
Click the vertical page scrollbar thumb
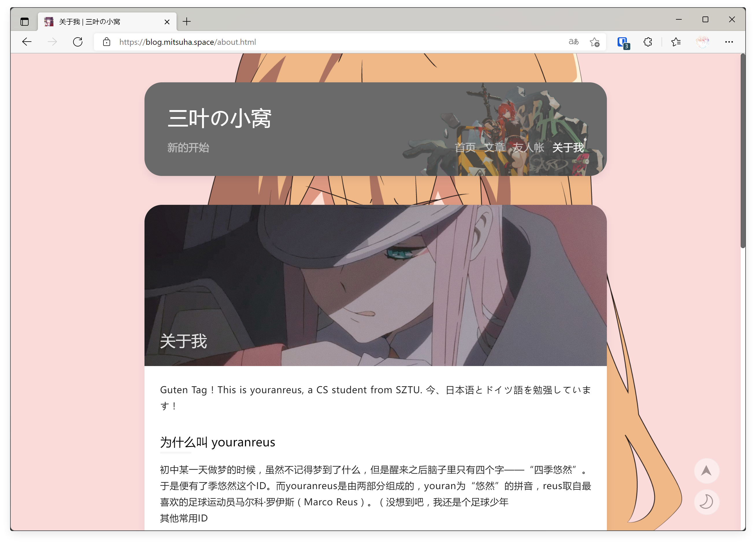click(742, 151)
